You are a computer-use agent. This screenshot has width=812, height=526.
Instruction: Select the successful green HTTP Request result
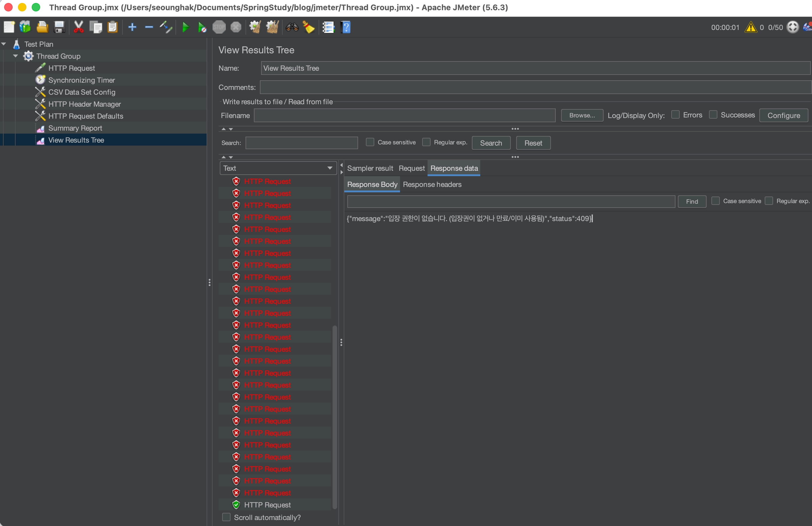[267, 504]
